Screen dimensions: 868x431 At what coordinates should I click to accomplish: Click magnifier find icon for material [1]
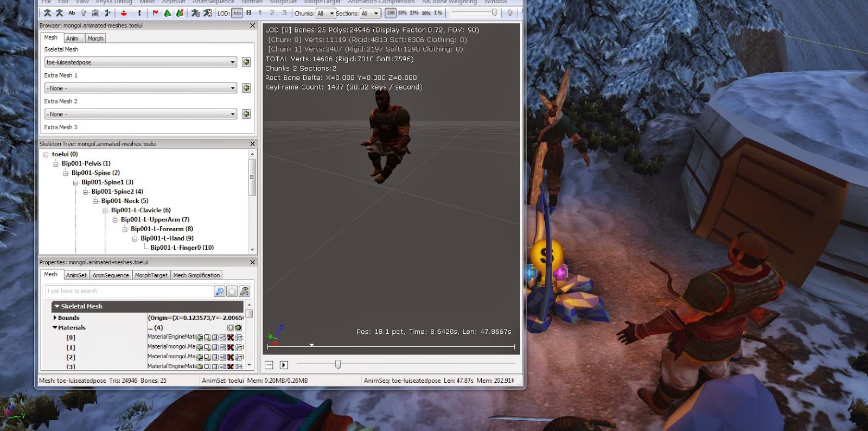207,347
